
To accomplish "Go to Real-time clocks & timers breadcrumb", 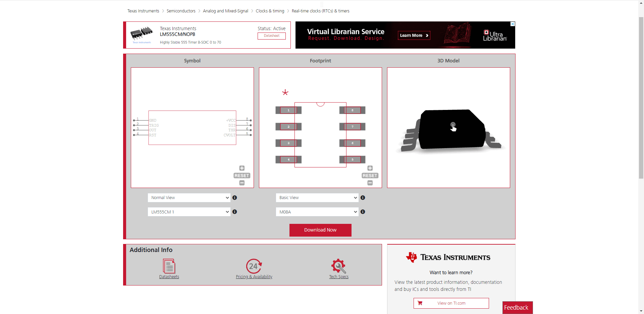I will coord(320,11).
